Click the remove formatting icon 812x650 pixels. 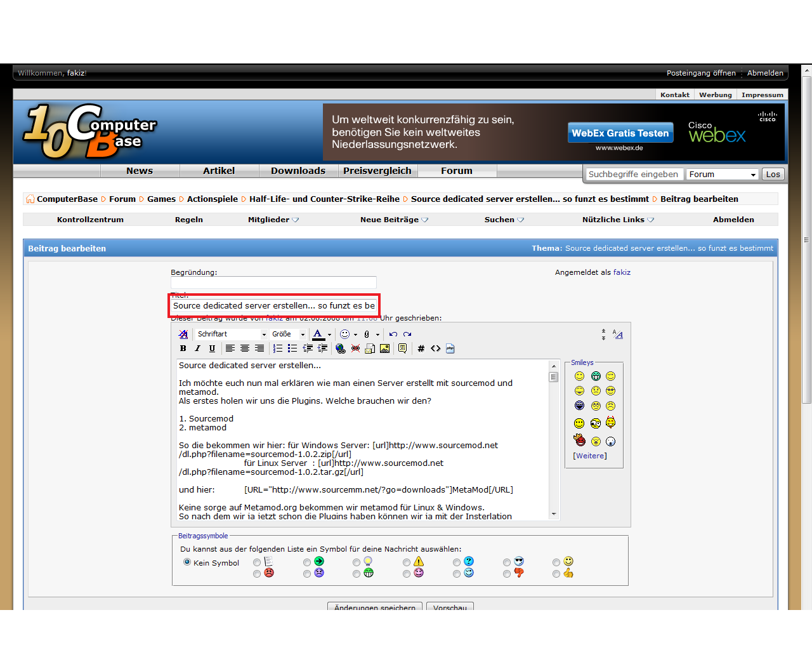pyautogui.click(x=183, y=334)
